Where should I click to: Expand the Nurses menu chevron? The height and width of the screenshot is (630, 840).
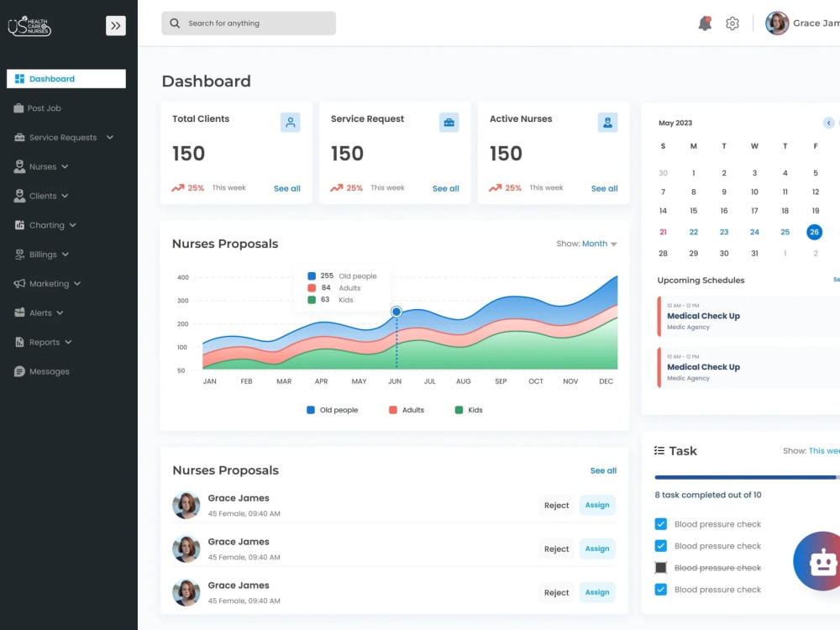point(65,166)
